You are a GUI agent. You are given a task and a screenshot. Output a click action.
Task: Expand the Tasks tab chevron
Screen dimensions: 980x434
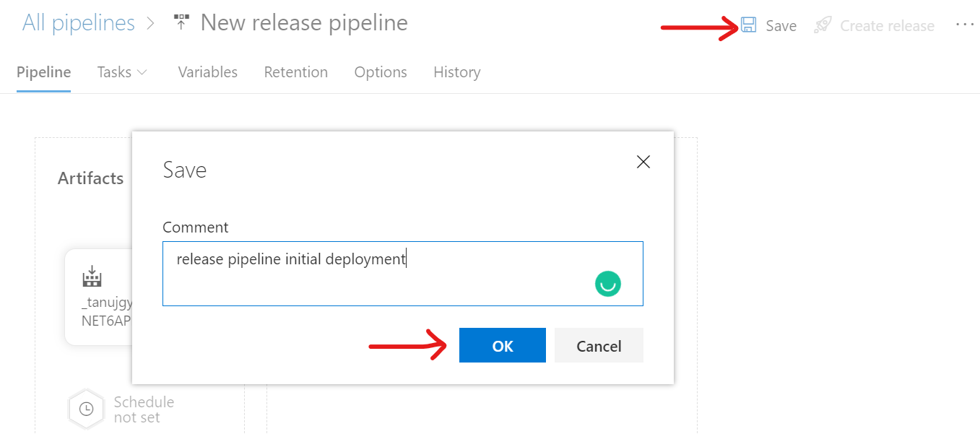[x=142, y=72]
